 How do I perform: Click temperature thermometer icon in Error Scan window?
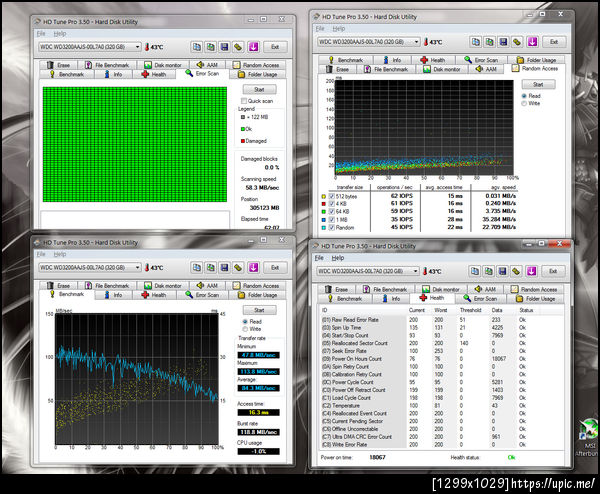pyautogui.click(x=147, y=47)
